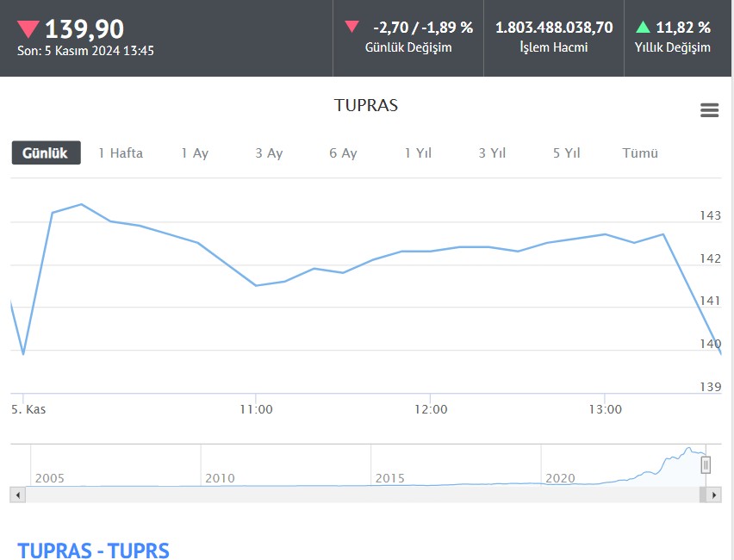Open the chart hamburger menu
Viewport: 734px width, 560px height.
coord(709,110)
